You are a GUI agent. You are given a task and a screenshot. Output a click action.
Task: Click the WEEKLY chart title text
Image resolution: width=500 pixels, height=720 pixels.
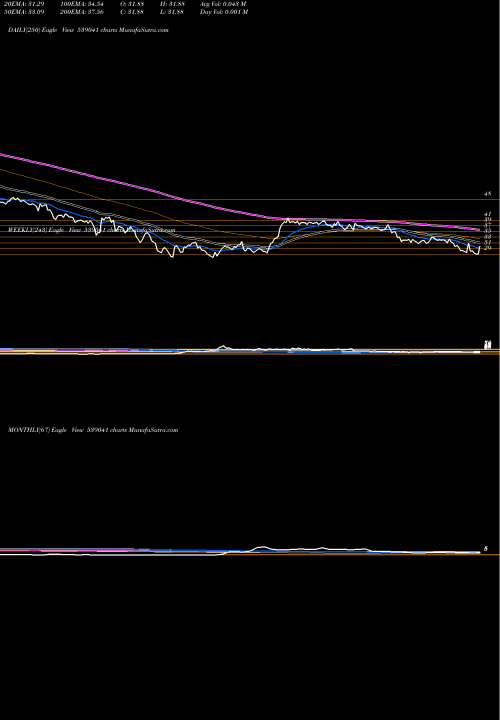(91, 230)
